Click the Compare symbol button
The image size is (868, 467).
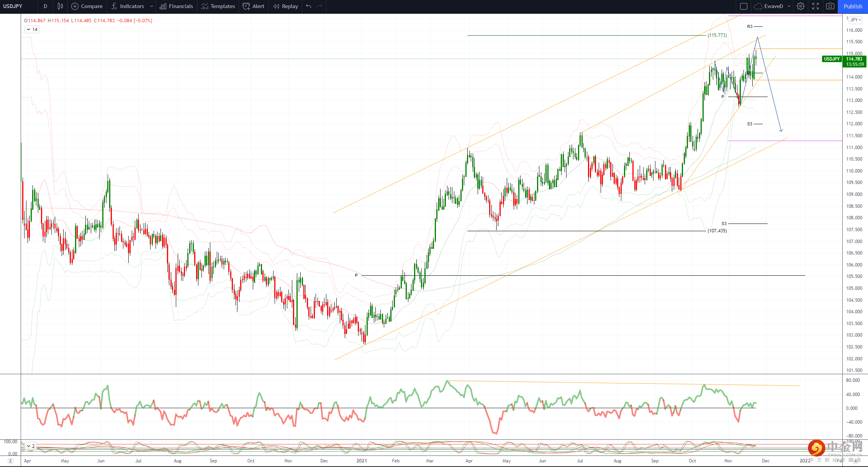[x=87, y=6]
